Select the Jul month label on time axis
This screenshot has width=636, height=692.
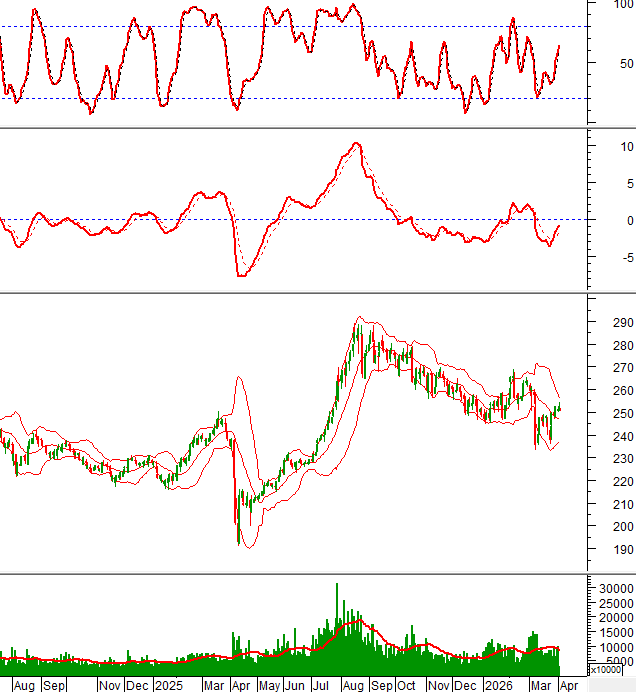coord(322,686)
